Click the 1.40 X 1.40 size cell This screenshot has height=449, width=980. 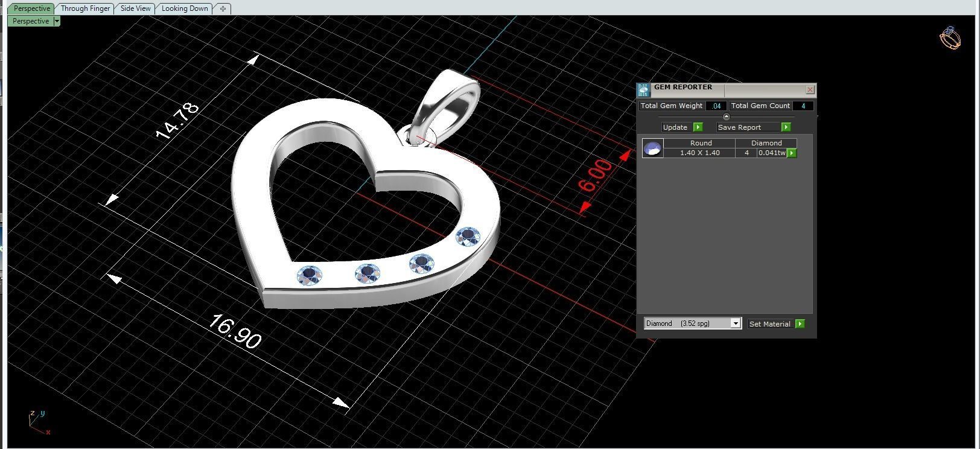point(700,153)
